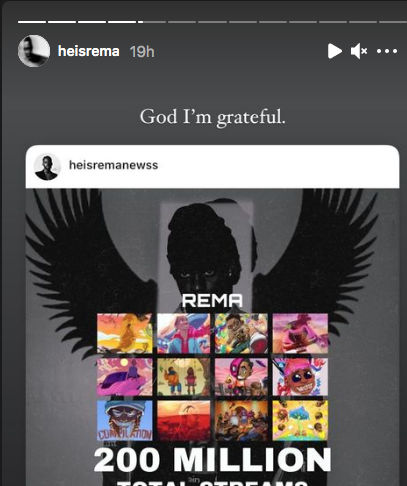Viewport: 407px width, 486px height.
Task: Open the heisremanewss account avatar
Action: click(47, 166)
